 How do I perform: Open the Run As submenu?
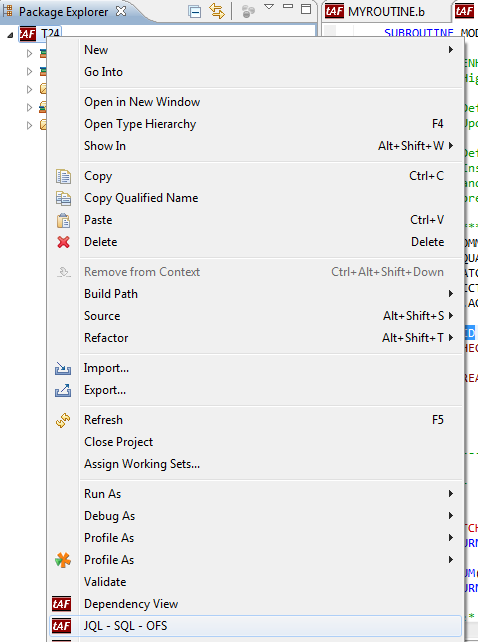pyautogui.click(x=256, y=494)
